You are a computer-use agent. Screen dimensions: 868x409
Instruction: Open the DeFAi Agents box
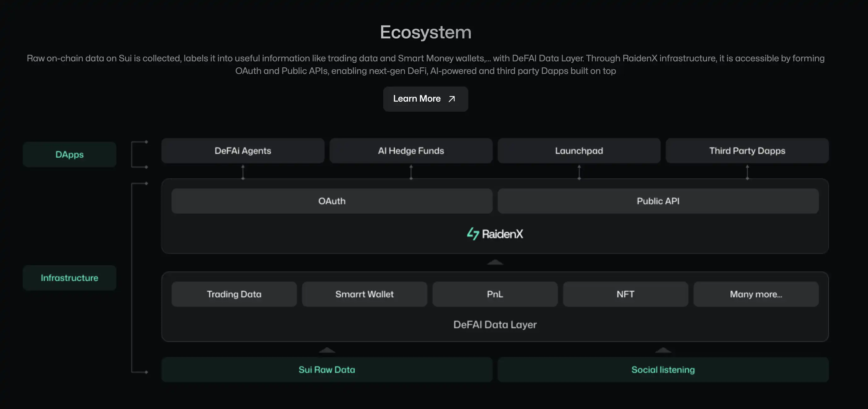coord(243,151)
